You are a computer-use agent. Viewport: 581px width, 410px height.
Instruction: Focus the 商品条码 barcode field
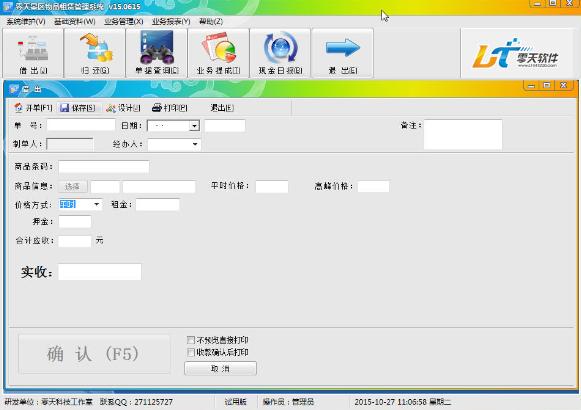(x=104, y=167)
